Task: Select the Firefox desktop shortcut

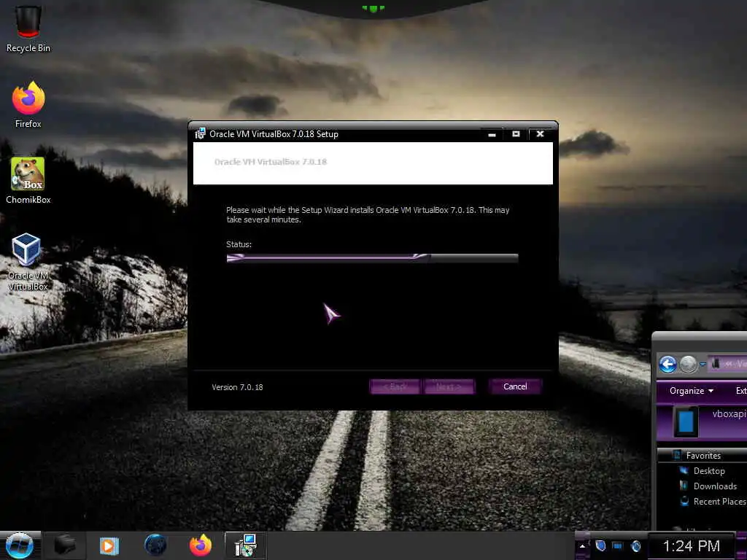Action: 28,105
